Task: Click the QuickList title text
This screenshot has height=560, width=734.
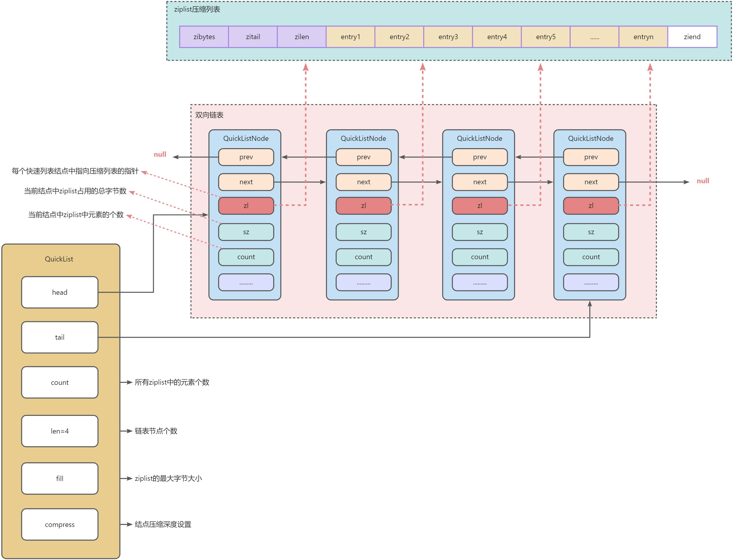Action: pyautogui.click(x=59, y=259)
